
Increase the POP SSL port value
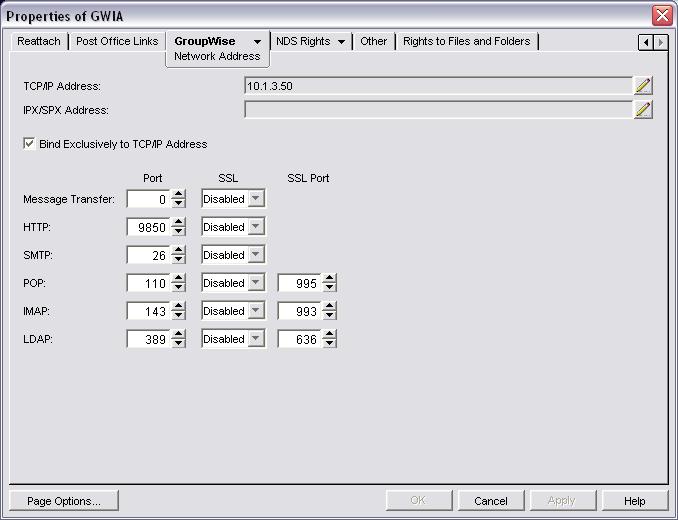tap(329, 278)
